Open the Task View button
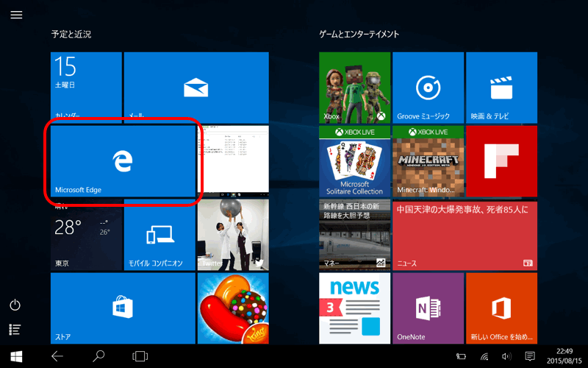 140,356
